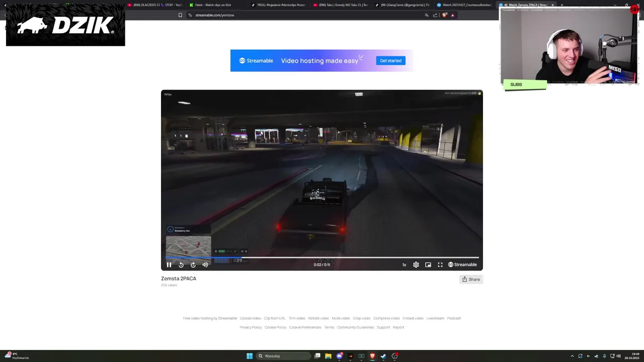Open the Privacy Policy link

click(x=251, y=327)
